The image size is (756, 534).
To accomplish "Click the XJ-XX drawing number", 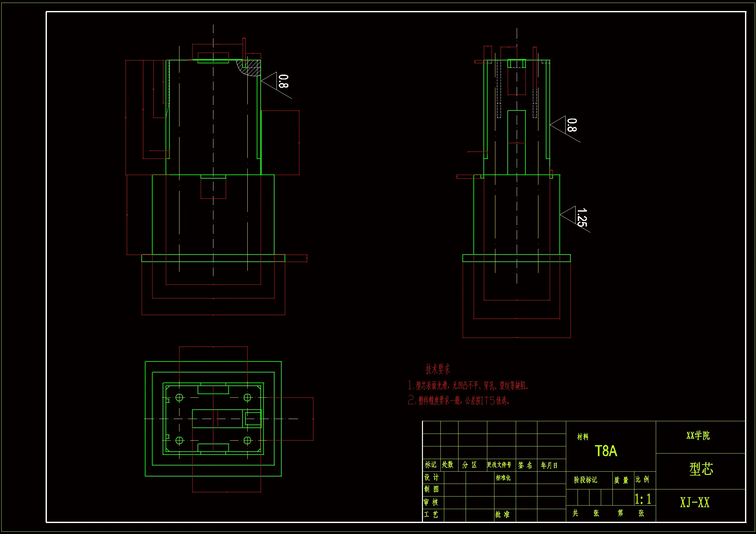I will point(695,502).
